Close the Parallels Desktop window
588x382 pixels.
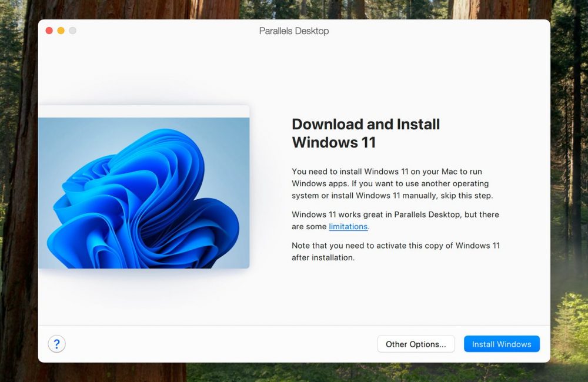point(49,31)
